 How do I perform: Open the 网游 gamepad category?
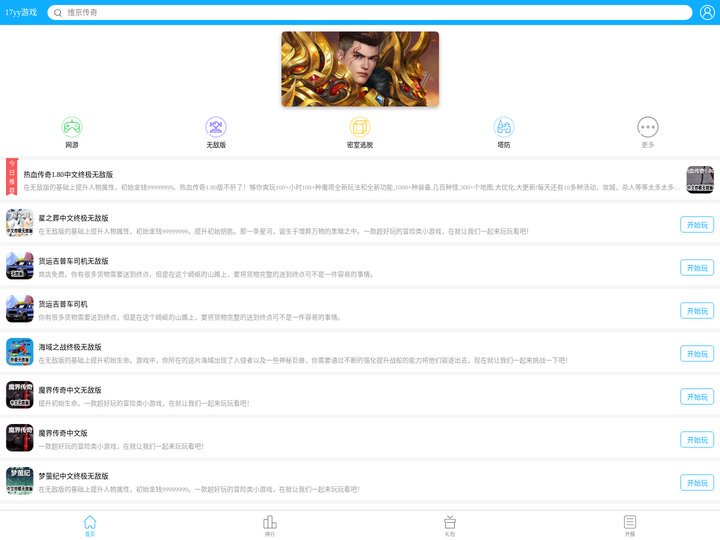click(72, 127)
